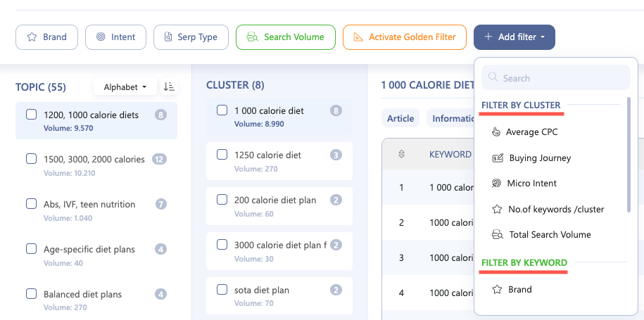The image size is (644, 320).
Task: Activate the Golden Filter button
Action: 405,37
